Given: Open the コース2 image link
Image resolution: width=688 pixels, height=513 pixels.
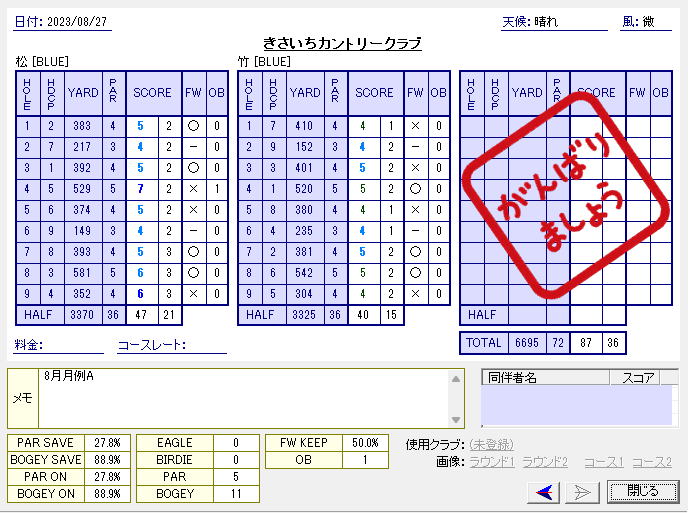Looking at the screenshot, I should (x=652, y=462).
